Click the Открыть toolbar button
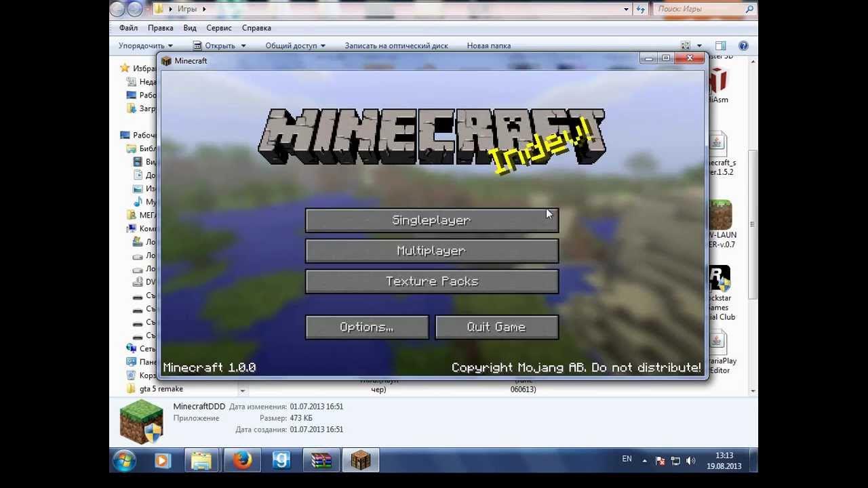Image resolution: width=868 pixels, height=488 pixels. [x=214, y=45]
